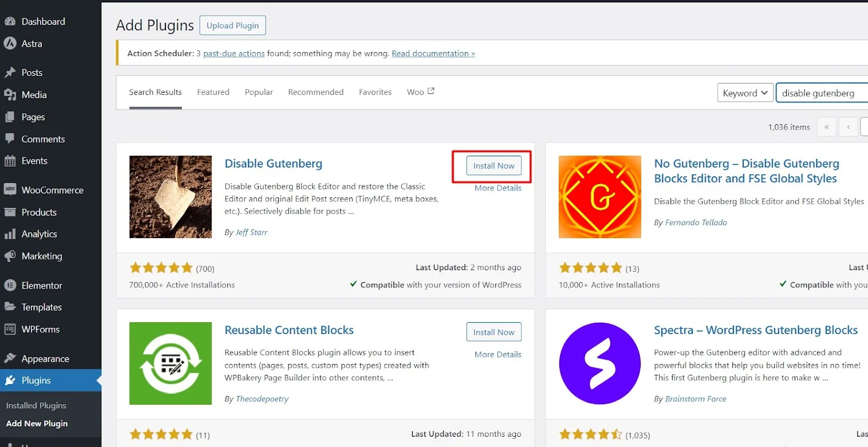This screenshot has height=447, width=868.
Task: Install the Disable Gutenberg plugin
Action: coord(494,165)
